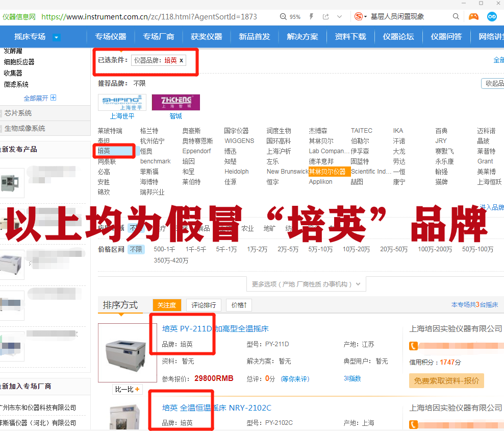Select the Heidolph brand
Image resolution: width=504 pixels, height=431 pixels.
click(x=237, y=172)
